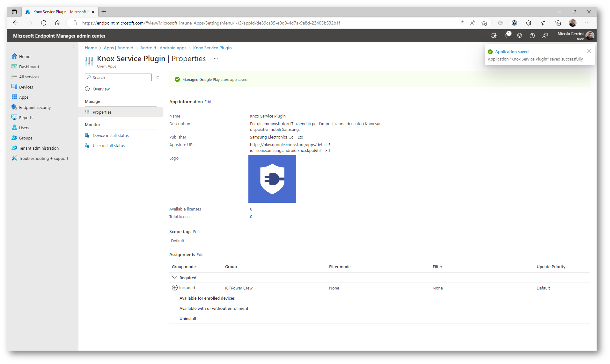Open the Feedback icon in header
The height and width of the screenshot is (364, 610).
(x=545, y=36)
